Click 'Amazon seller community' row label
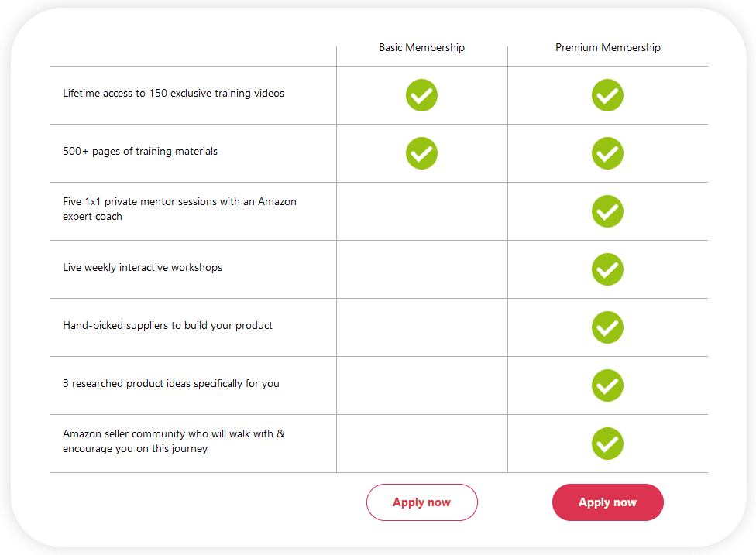This screenshot has height=555, width=756. [174, 440]
